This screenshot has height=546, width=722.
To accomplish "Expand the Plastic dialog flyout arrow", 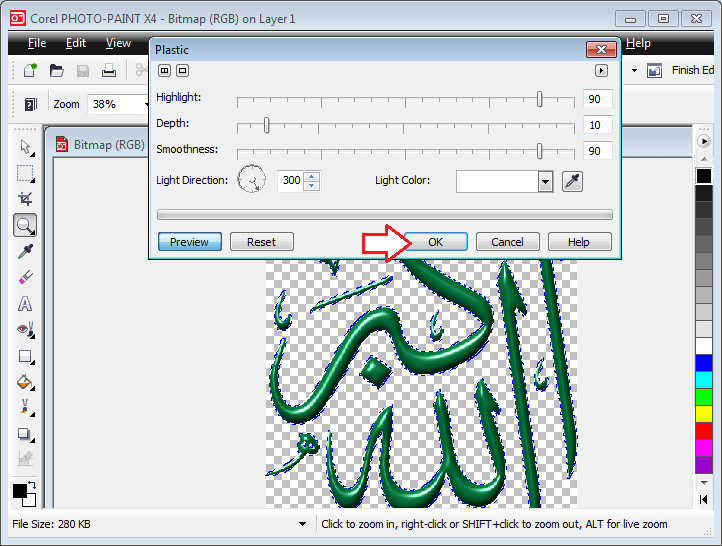I will pyautogui.click(x=601, y=71).
